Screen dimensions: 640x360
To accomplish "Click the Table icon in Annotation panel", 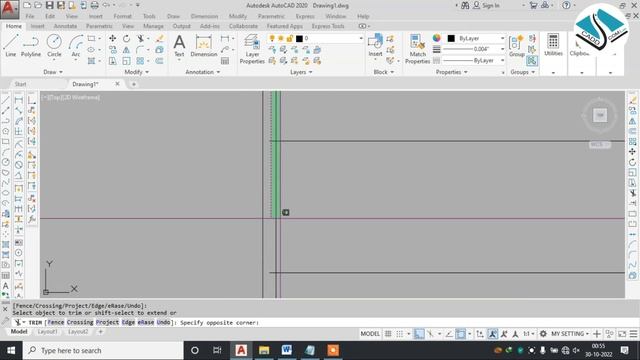I will [x=225, y=61].
